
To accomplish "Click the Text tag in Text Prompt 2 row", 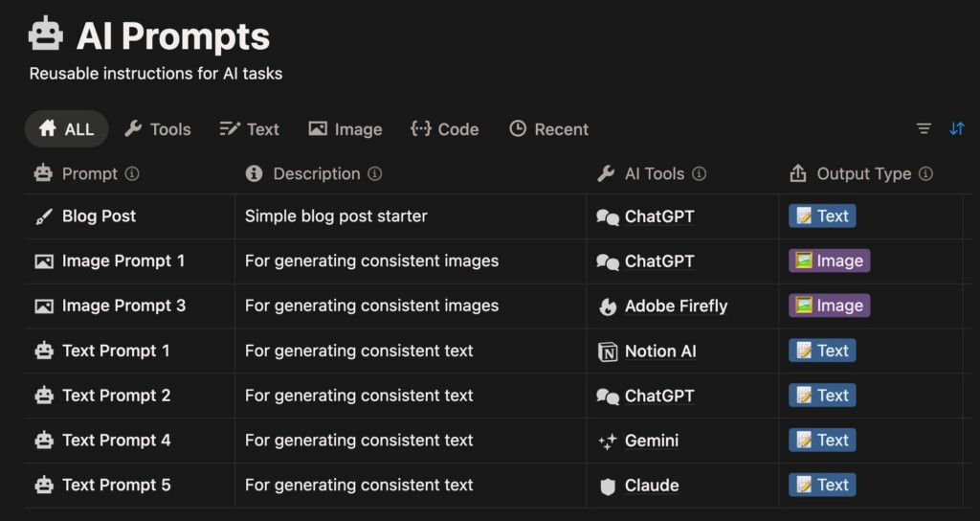I will 822,396.
